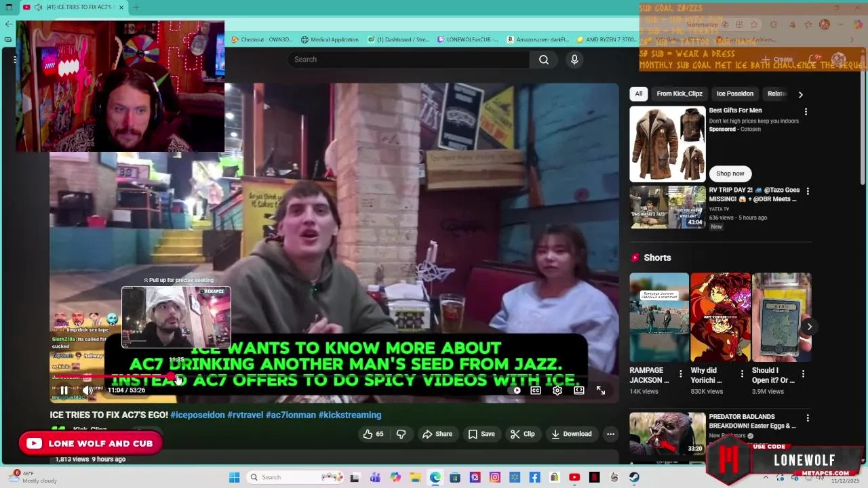Open Microsoft Edge from the taskbar
This screenshot has height=488, width=868.
click(435, 477)
